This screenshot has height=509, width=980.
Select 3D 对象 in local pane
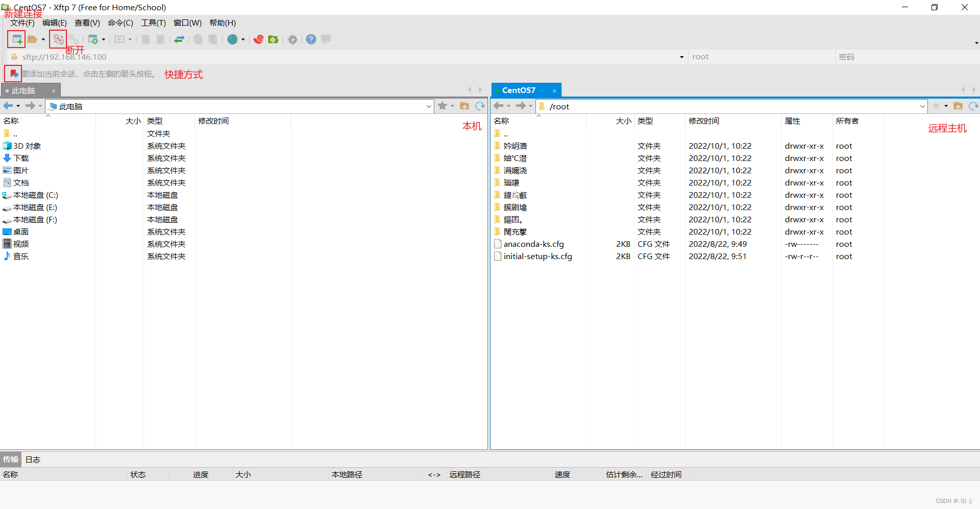[27, 146]
